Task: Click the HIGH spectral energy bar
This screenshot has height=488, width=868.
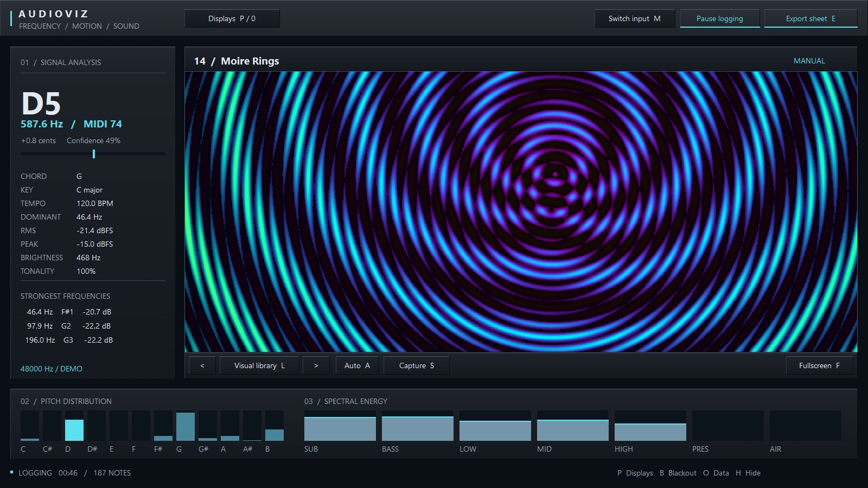Action: tap(650, 426)
